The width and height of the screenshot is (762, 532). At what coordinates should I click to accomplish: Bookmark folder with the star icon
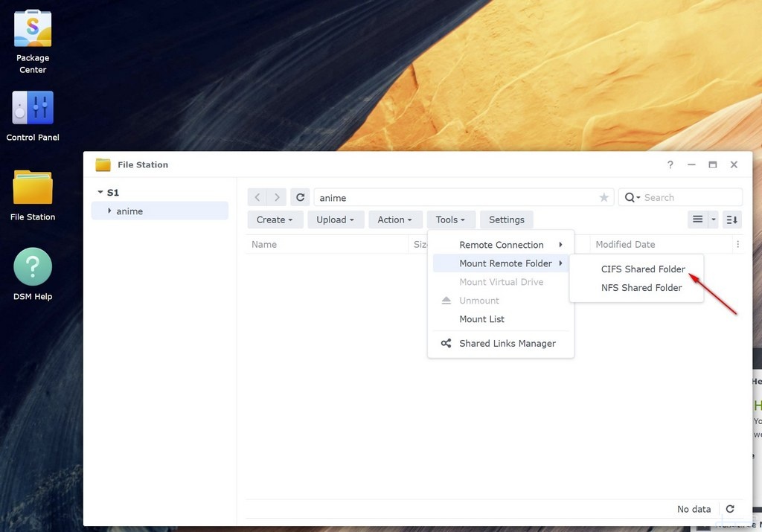pos(603,197)
